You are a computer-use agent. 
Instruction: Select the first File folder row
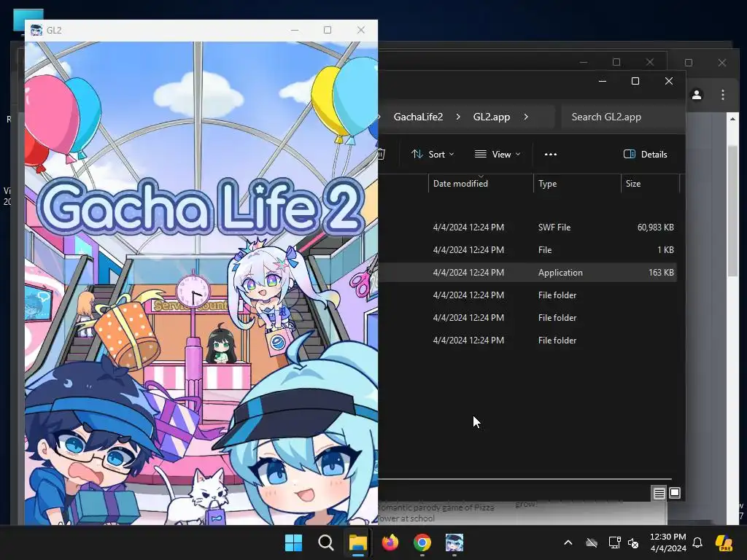pos(528,295)
